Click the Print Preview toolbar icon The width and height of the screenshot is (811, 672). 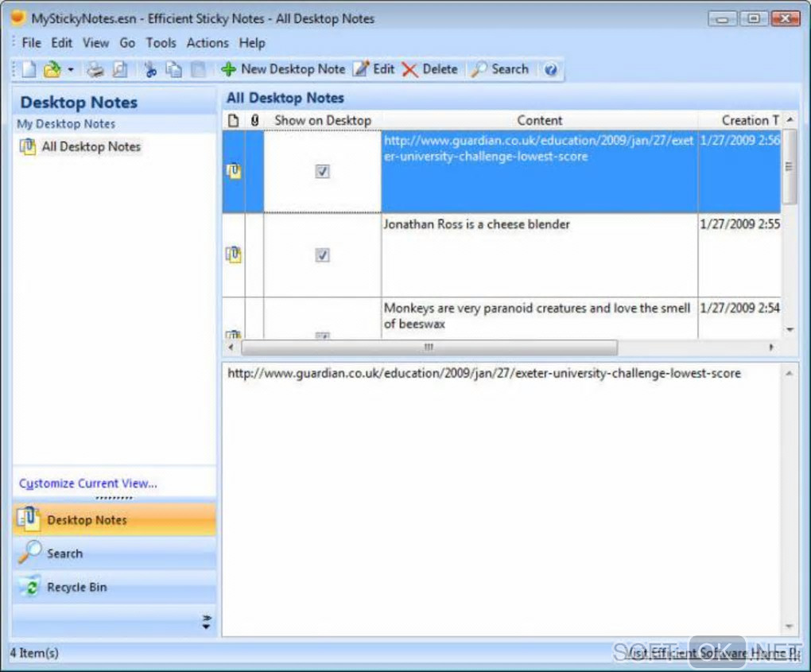pos(120,69)
